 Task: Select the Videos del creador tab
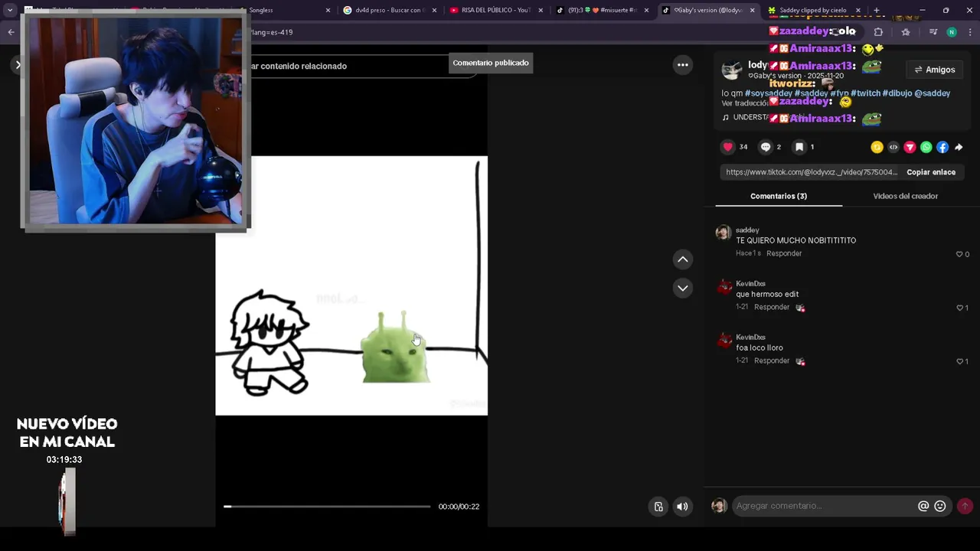coord(905,196)
